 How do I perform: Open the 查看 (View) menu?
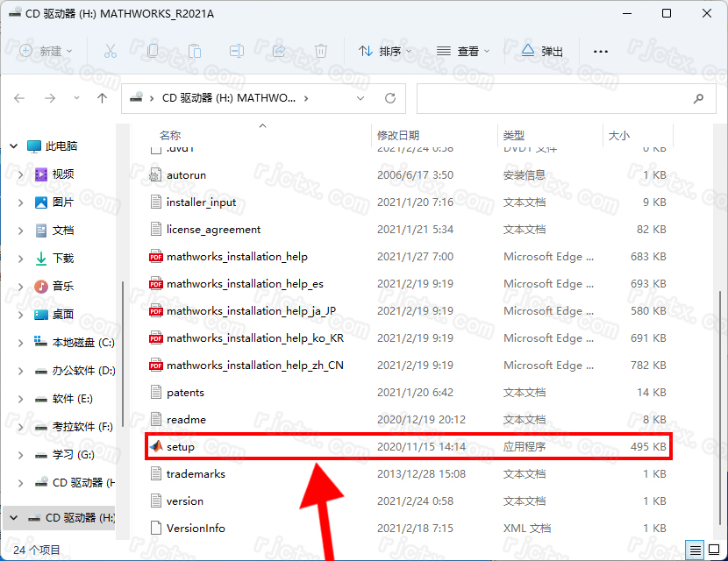point(463,51)
